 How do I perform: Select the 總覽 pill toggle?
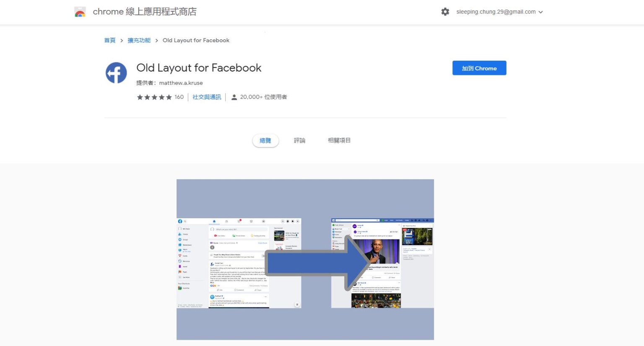click(x=265, y=140)
